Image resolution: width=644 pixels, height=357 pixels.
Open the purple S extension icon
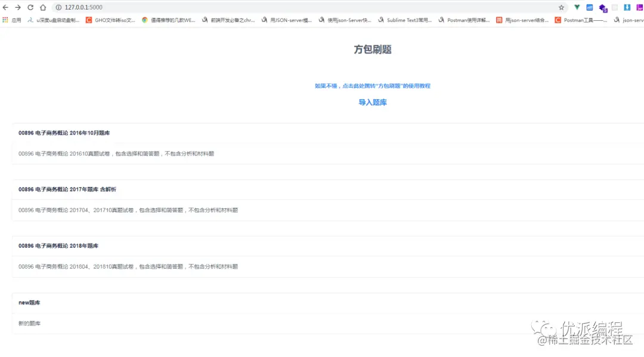[x=603, y=7]
